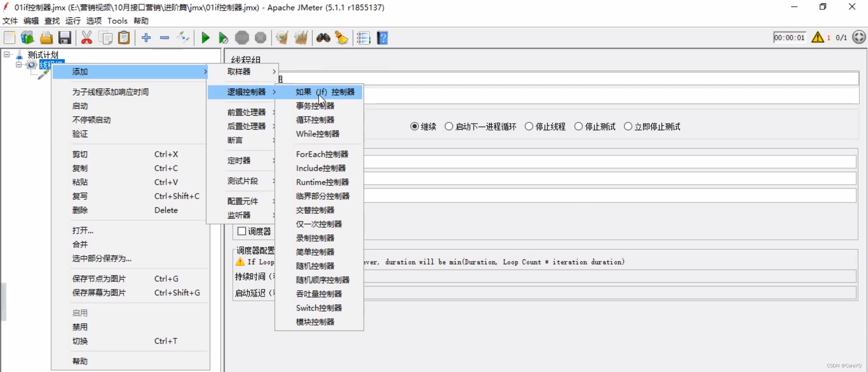868x372 pixels.
Task: Choose 事务控制器 from submenu
Action: click(x=319, y=106)
